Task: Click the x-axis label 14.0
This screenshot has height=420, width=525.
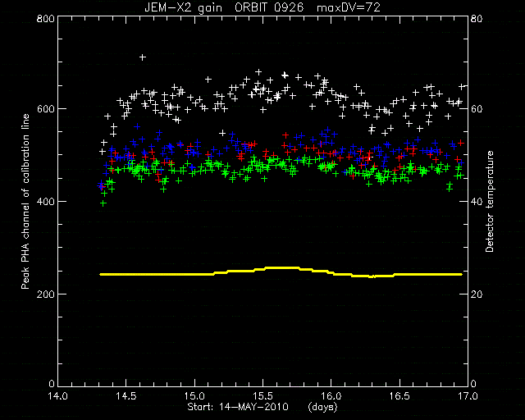Action: (58, 396)
